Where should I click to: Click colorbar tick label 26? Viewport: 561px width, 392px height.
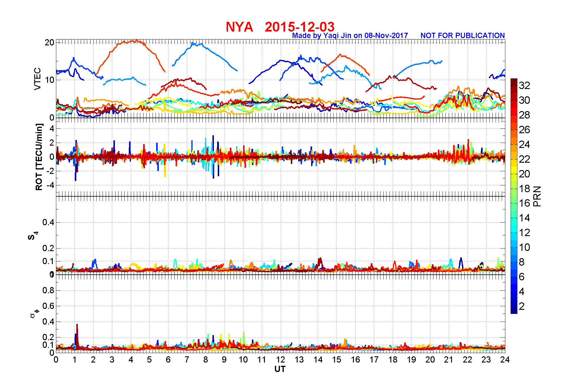click(524, 130)
